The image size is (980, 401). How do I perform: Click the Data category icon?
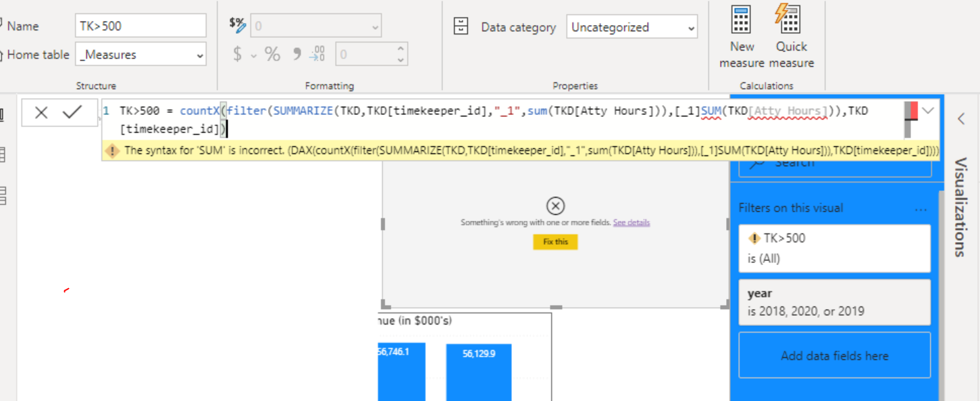[461, 27]
